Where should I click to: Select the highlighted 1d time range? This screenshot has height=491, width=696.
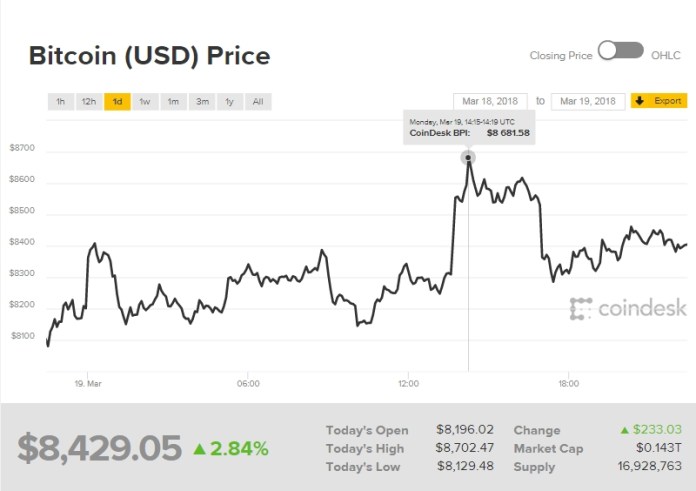(x=117, y=101)
